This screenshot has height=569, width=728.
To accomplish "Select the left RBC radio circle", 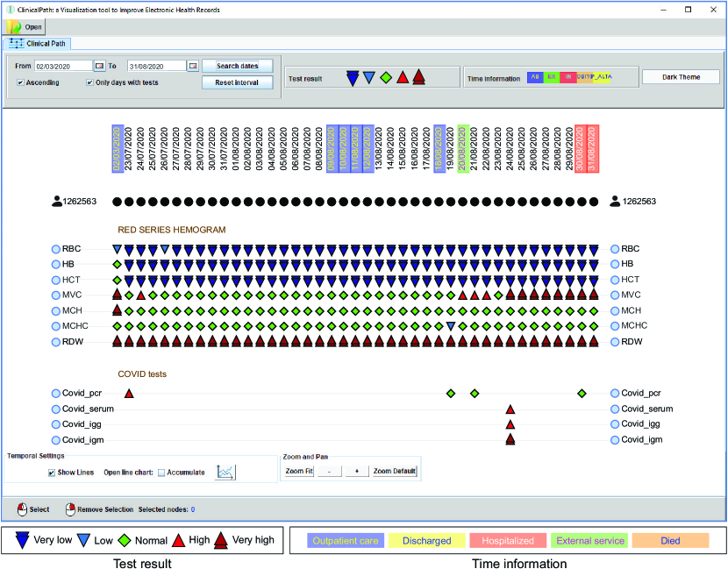I will click(x=56, y=249).
